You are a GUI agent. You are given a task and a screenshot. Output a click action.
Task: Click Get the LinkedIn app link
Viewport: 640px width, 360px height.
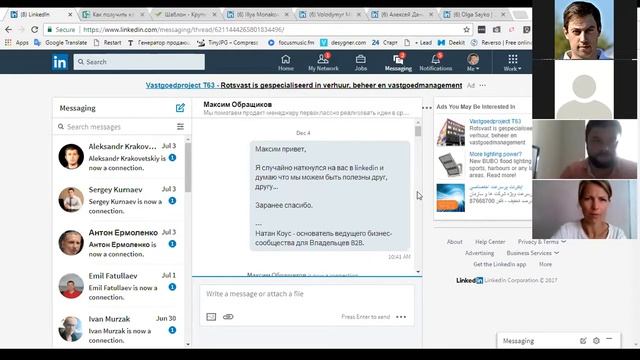point(500,264)
